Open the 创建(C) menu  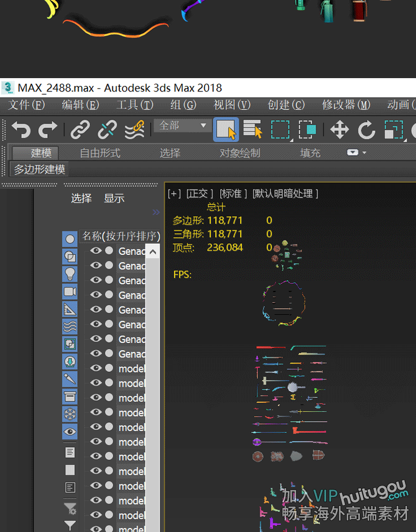click(x=286, y=105)
